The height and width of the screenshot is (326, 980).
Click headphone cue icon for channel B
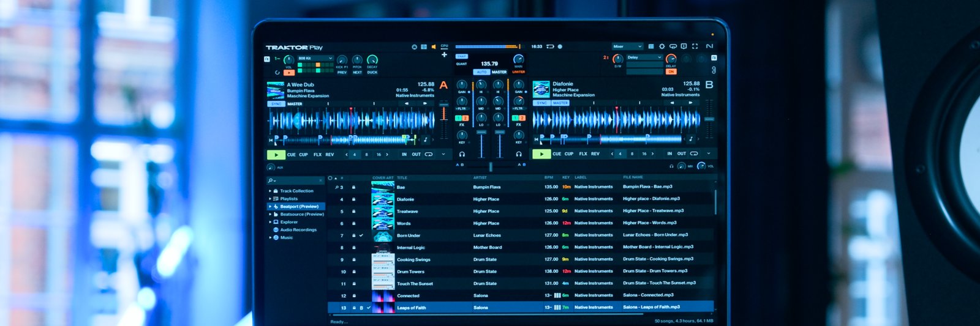(519, 154)
